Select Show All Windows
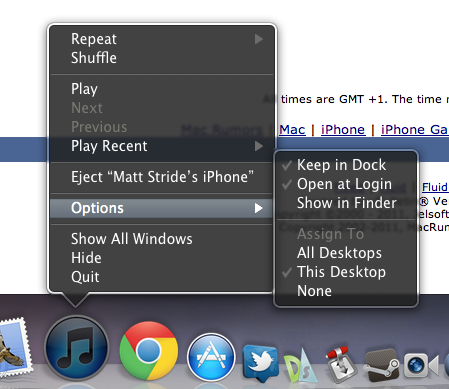Image resolution: width=449 pixels, height=389 pixels. pyautogui.click(x=161, y=239)
